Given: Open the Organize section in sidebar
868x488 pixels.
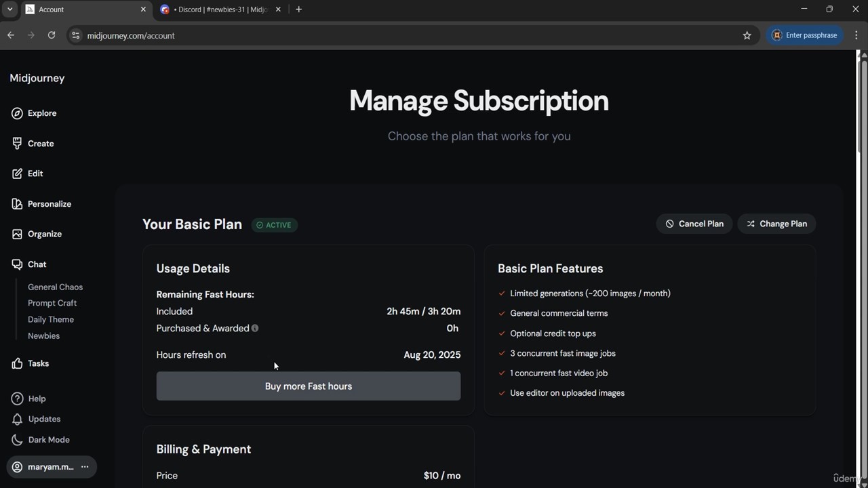Looking at the screenshot, I should [37, 234].
